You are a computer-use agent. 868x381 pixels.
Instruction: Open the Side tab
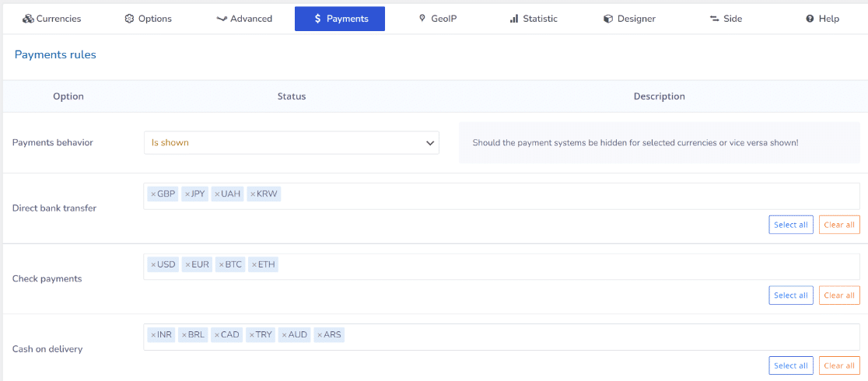click(x=726, y=19)
